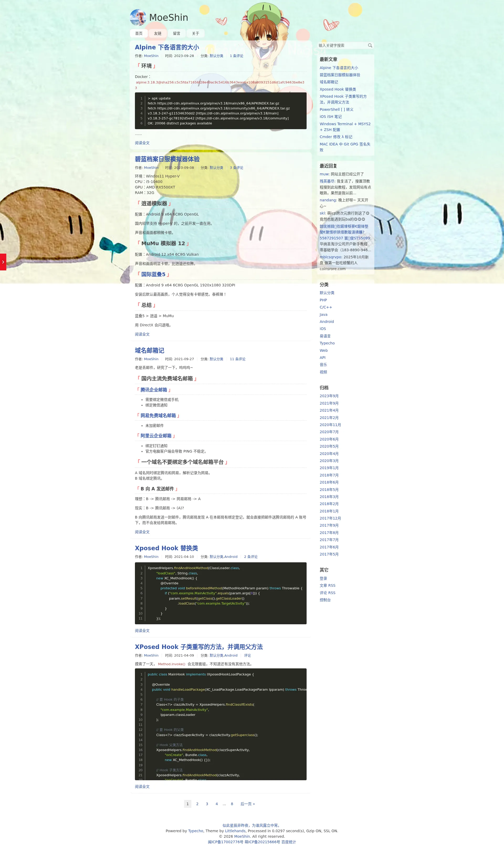504x849 pixels.
Task: Open the iOS category
Action: click(x=323, y=329)
